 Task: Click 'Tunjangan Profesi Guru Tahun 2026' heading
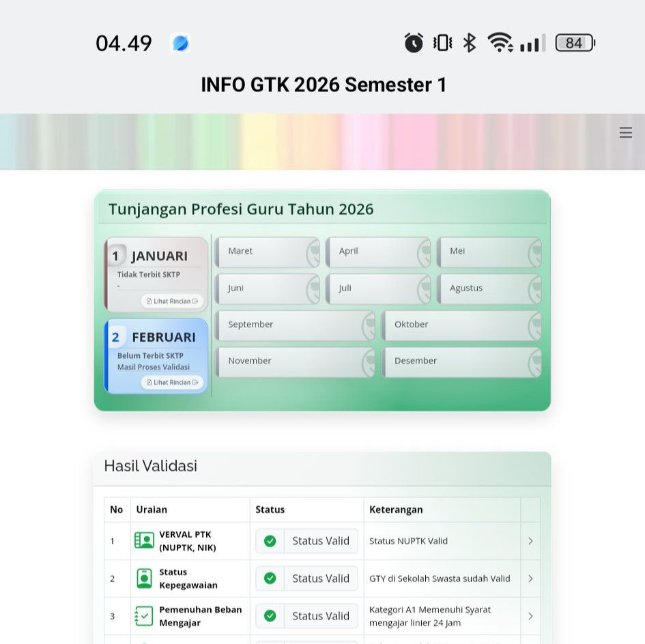(x=241, y=209)
